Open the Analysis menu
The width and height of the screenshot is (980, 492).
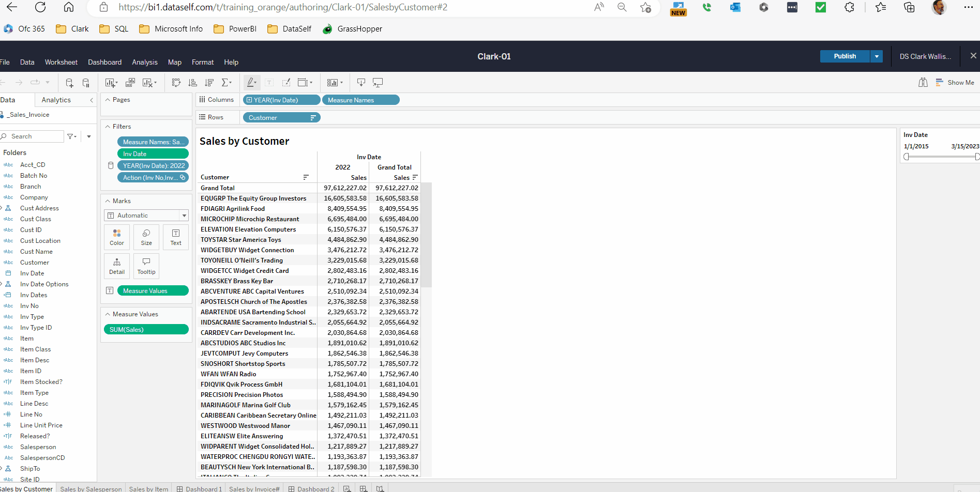144,62
